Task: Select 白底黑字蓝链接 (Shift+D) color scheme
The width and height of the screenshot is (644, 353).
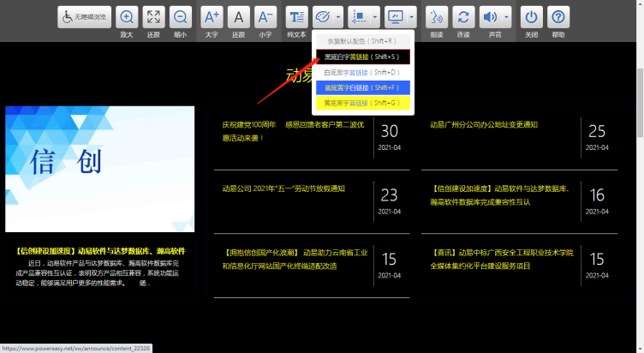Action: pyautogui.click(x=363, y=72)
